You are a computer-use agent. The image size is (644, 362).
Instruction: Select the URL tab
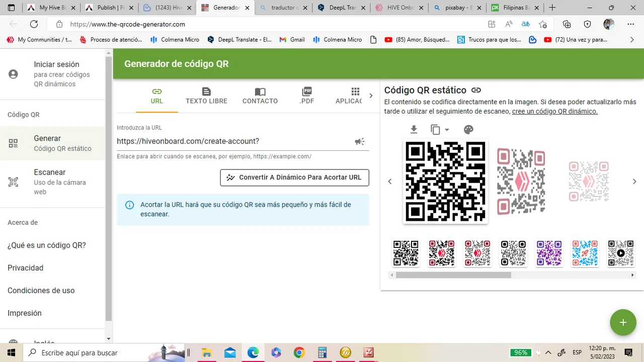coord(157,96)
